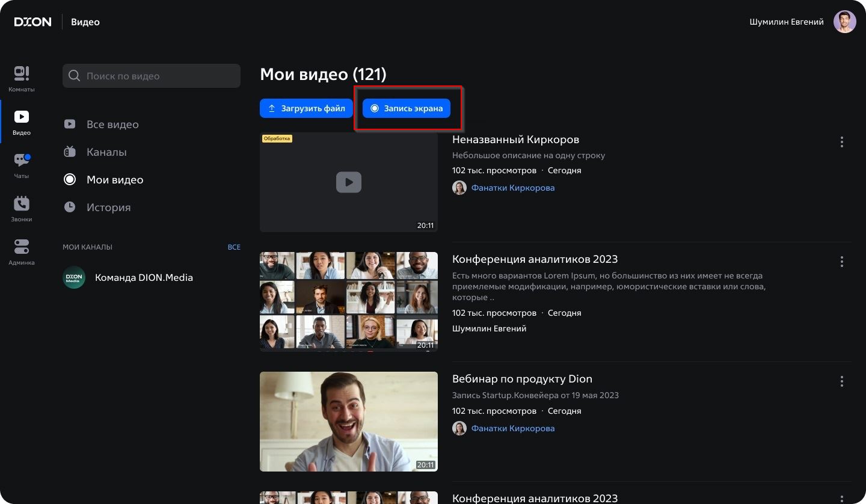
Task: Click the ВСЕ link beside Мои каналы
Action: coord(233,247)
